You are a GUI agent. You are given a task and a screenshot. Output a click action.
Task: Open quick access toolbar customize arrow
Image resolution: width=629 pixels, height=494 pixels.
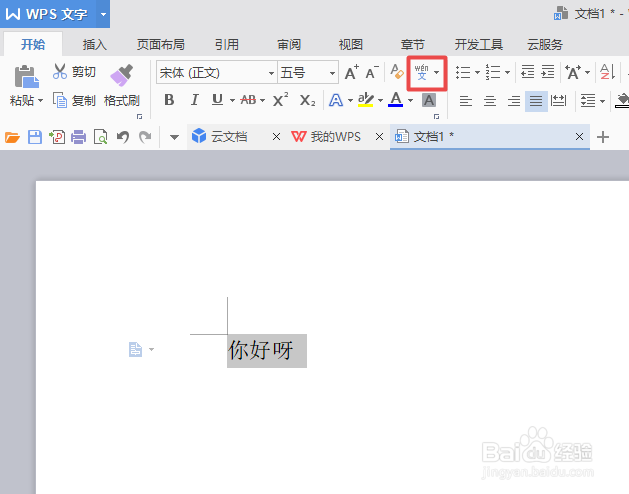click(x=174, y=137)
